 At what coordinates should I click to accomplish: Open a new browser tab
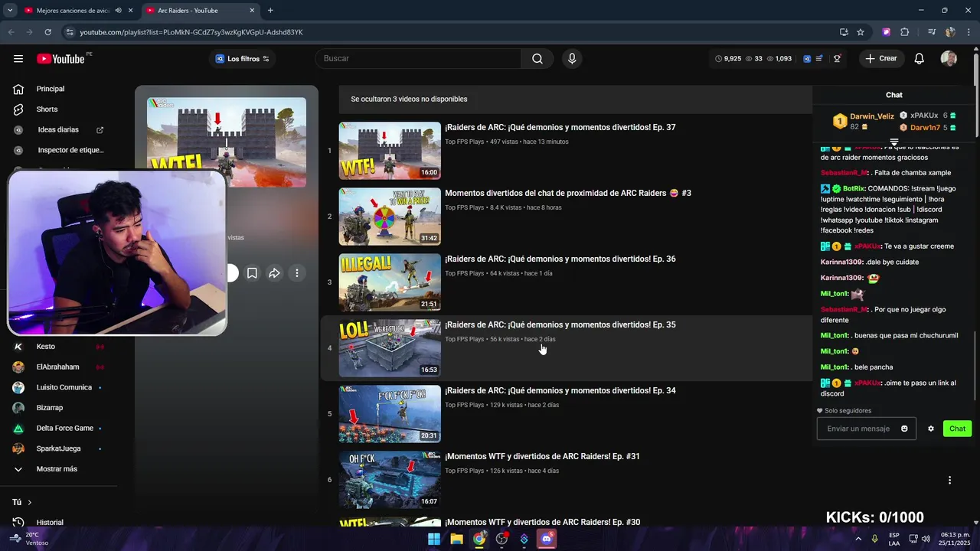pyautogui.click(x=270, y=11)
